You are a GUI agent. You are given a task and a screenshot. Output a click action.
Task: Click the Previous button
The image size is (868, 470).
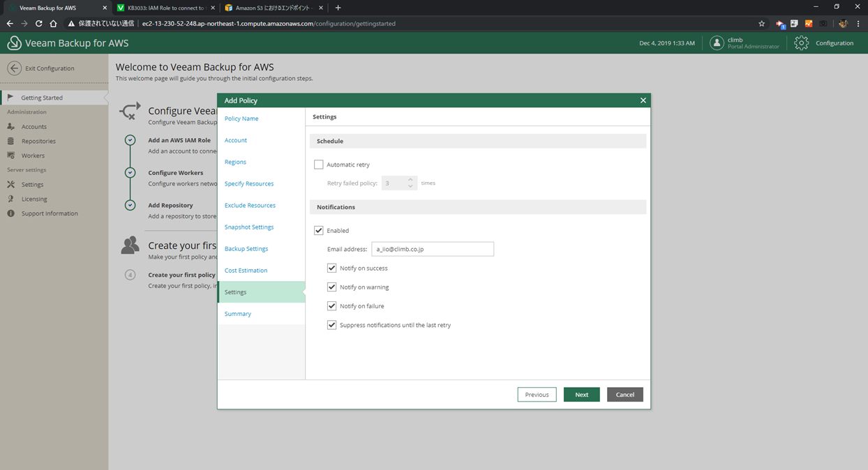[x=537, y=395]
